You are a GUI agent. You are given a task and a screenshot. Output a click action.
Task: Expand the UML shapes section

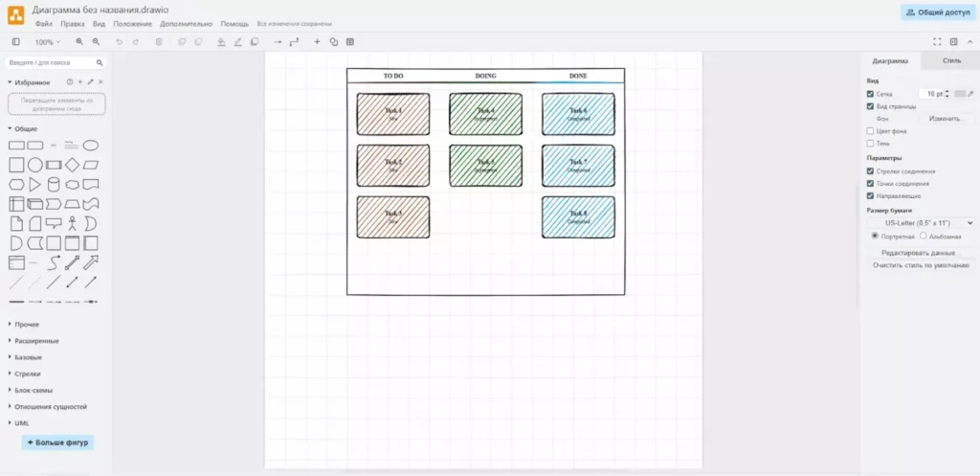click(x=19, y=422)
